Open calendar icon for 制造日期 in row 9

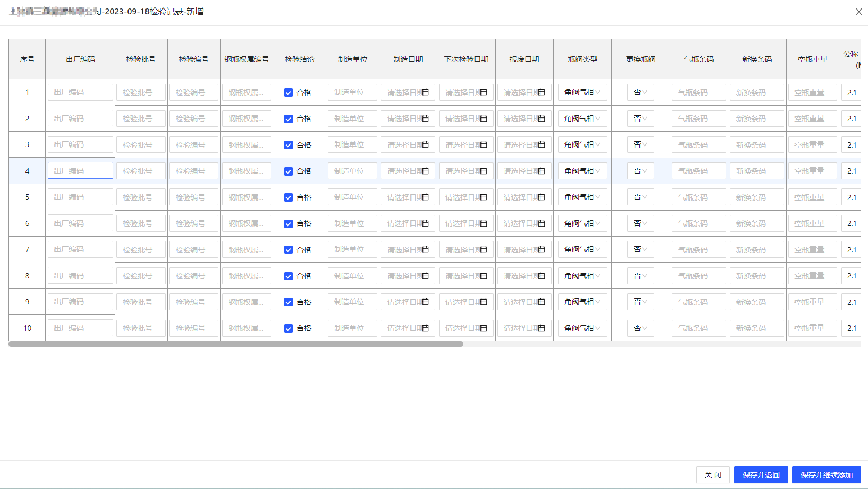point(425,302)
